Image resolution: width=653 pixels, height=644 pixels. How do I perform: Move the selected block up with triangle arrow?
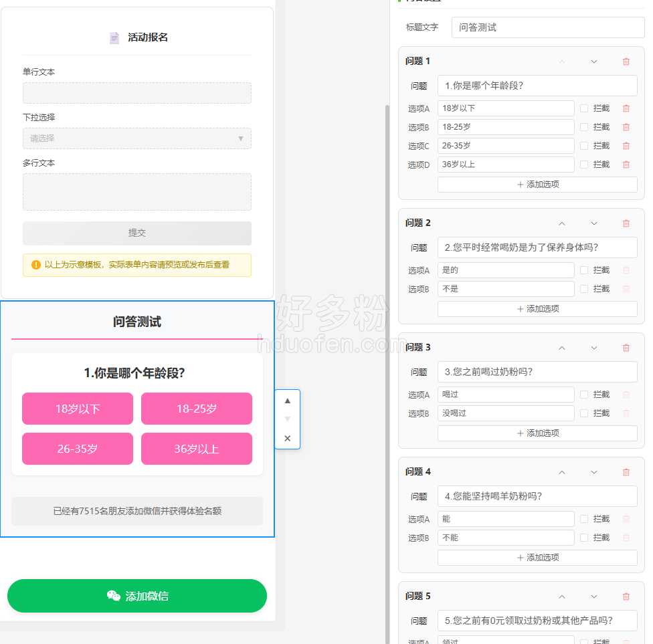coord(288,401)
